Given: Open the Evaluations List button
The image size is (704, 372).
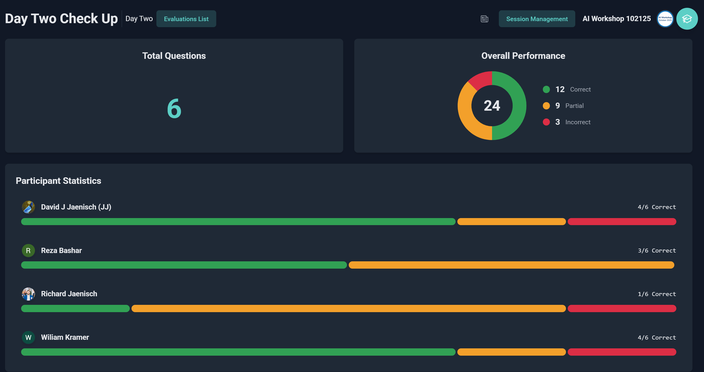Looking at the screenshot, I should 186,19.
